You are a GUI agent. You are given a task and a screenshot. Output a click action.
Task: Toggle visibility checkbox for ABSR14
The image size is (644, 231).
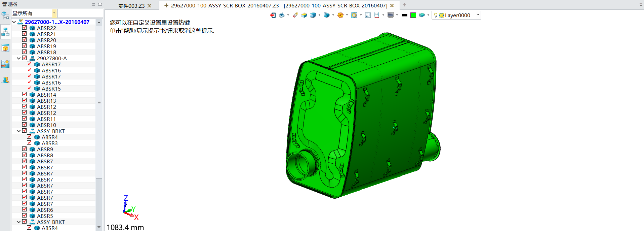coord(25,95)
